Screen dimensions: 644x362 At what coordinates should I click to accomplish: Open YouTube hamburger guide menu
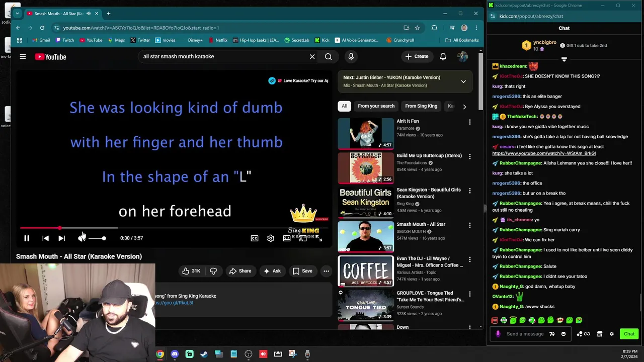[x=23, y=57]
